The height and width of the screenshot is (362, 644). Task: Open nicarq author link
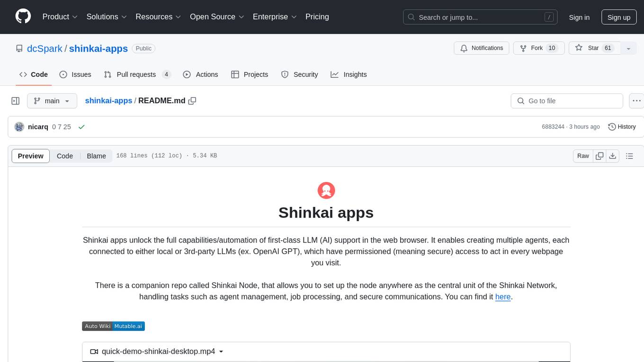[x=38, y=127]
